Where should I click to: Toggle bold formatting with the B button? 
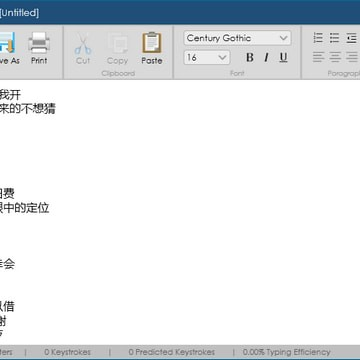pos(250,58)
